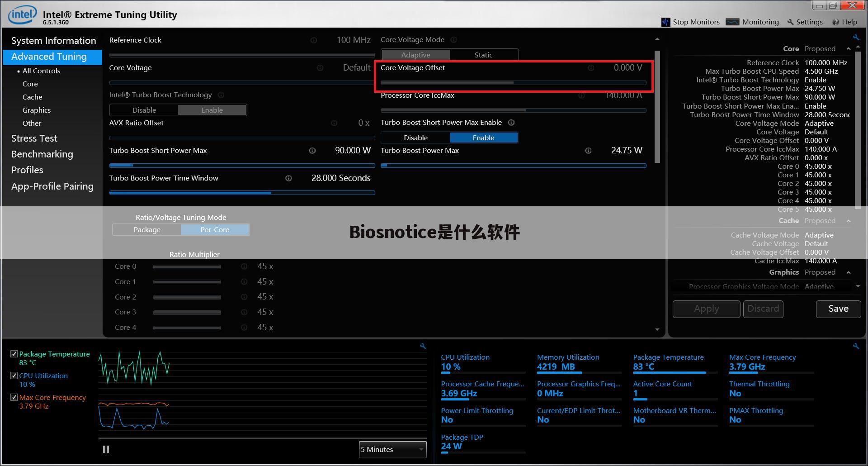The height and width of the screenshot is (466, 868).
Task: Click info icon beside Core Voltage
Action: point(320,68)
